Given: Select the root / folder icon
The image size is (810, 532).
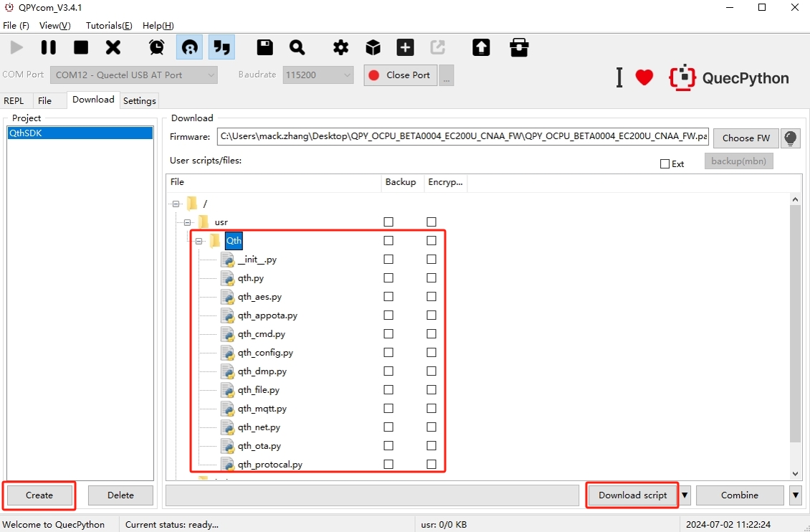Looking at the screenshot, I should [x=192, y=204].
